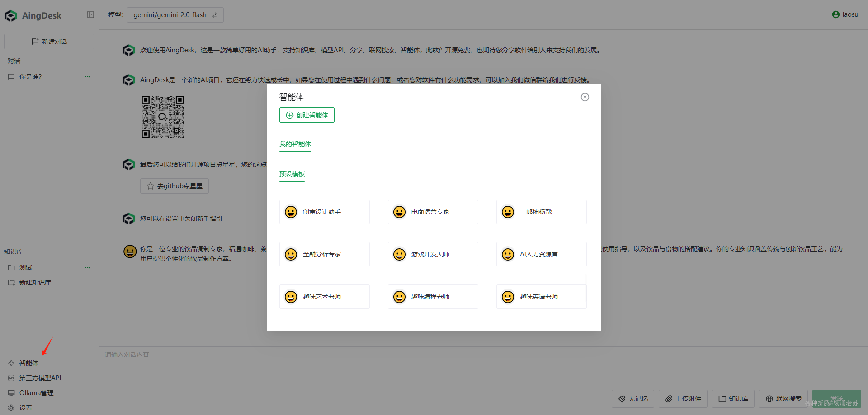Click the drink expert message avatar

click(130, 251)
